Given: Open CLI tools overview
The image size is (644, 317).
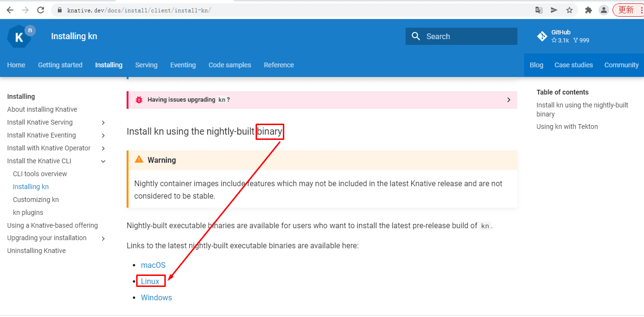Looking at the screenshot, I should (x=40, y=174).
